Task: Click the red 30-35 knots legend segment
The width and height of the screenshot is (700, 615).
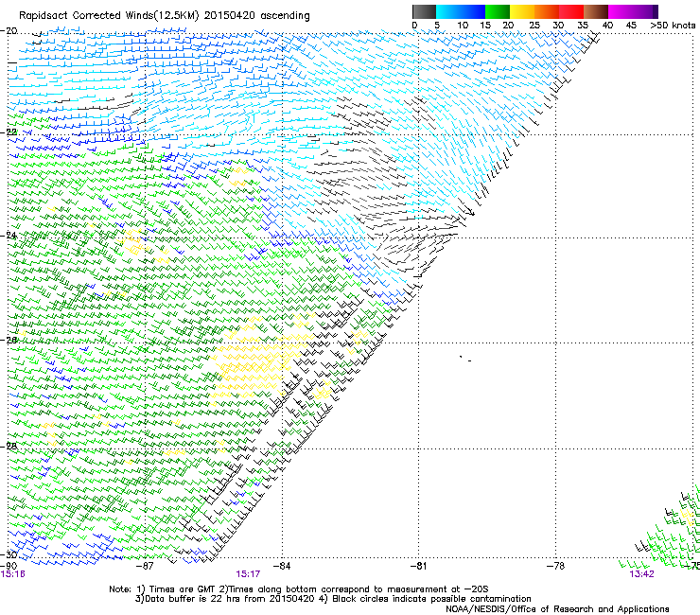Action: pos(571,11)
